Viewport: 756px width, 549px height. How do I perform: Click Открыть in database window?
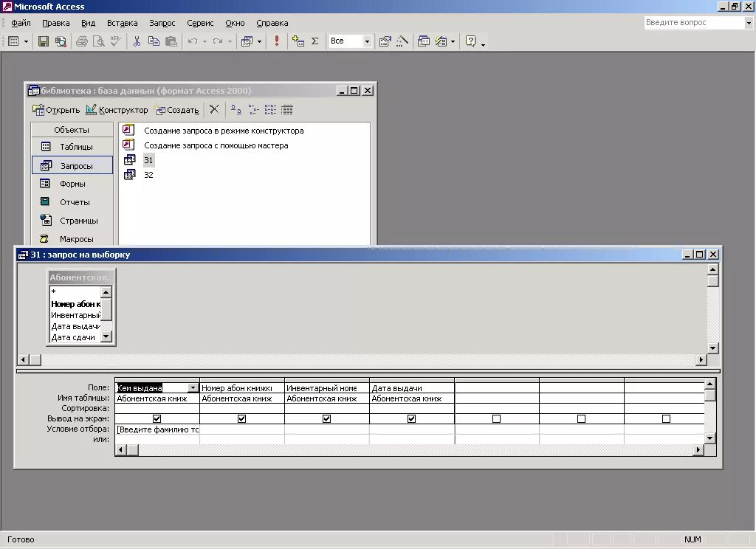[x=56, y=110]
